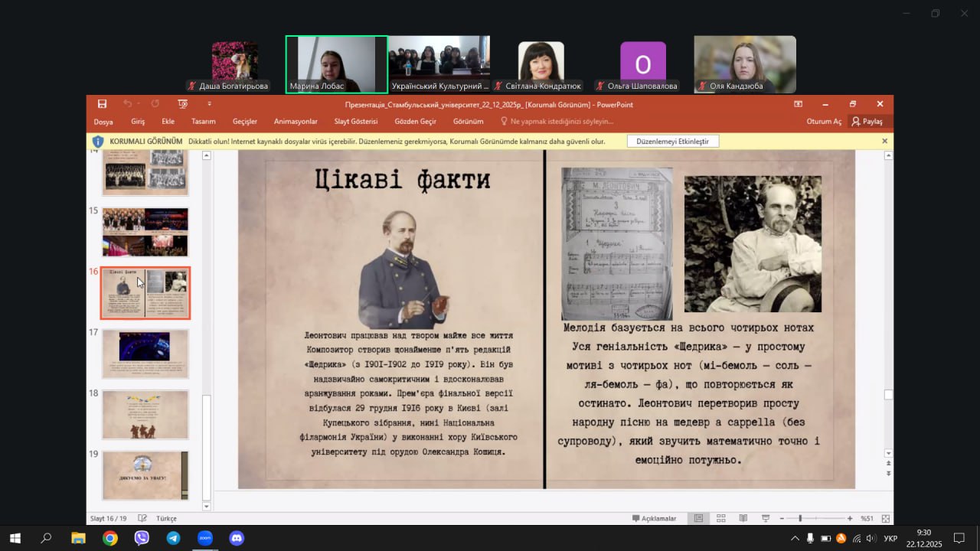Screen dimensions: 980x551
Task: Toggle the Açıklamalar comments pane
Action: pyautogui.click(x=654, y=518)
